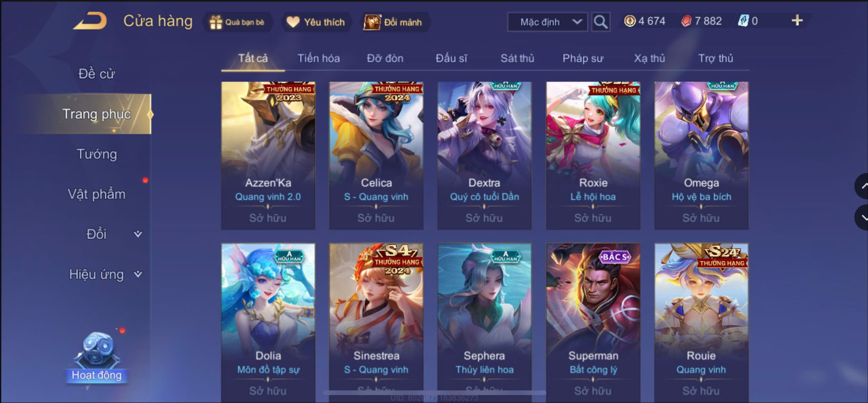Go back using the golden return arrow
This screenshot has width=868, height=403.
(x=90, y=21)
